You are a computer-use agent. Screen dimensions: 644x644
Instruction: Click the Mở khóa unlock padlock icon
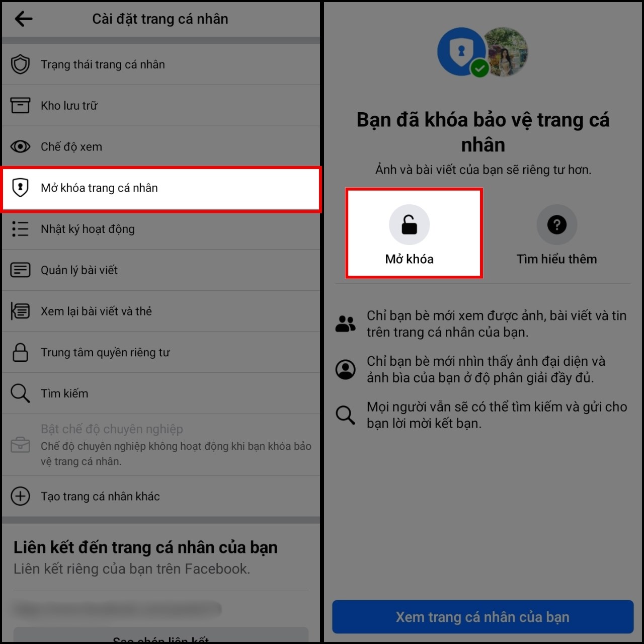coord(409,224)
